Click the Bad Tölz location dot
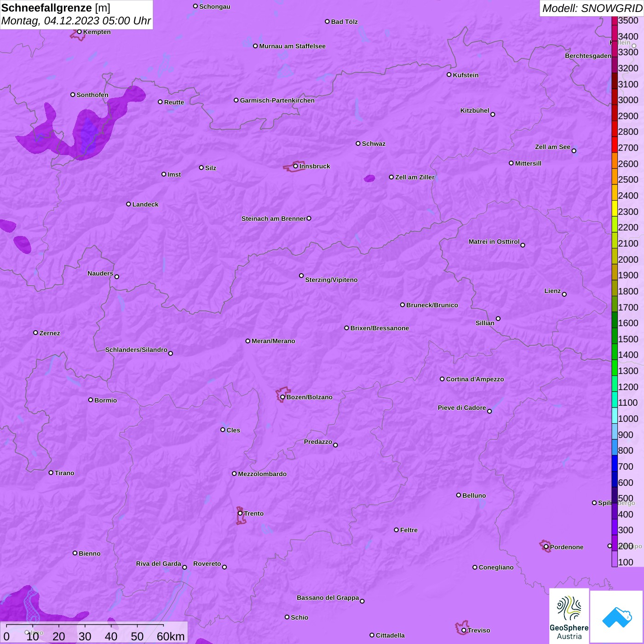The height and width of the screenshot is (644, 644). coord(327,22)
